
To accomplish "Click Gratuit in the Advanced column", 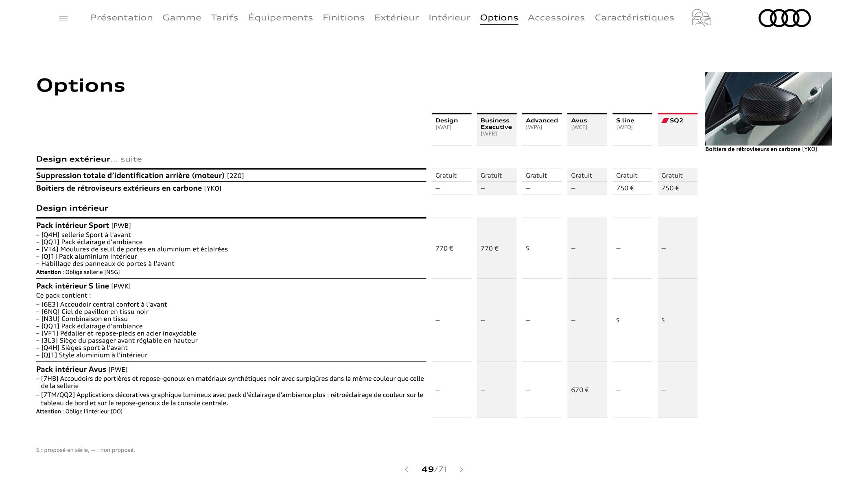I will pyautogui.click(x=536, y=175).
